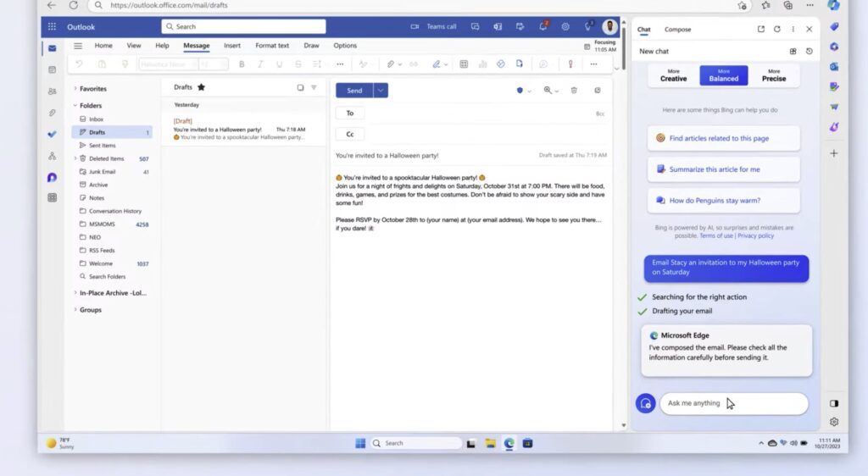
Task: Open the Outlook search box
Action: coord(243,26)
